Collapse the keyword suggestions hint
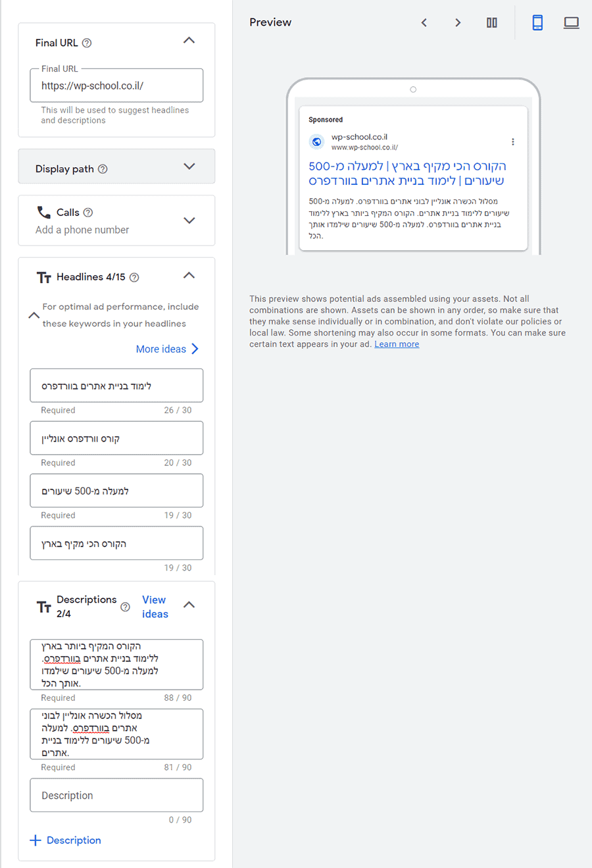The height and width of the screenshot is (868, 592). pyautogui.click(x=34, y=315)
